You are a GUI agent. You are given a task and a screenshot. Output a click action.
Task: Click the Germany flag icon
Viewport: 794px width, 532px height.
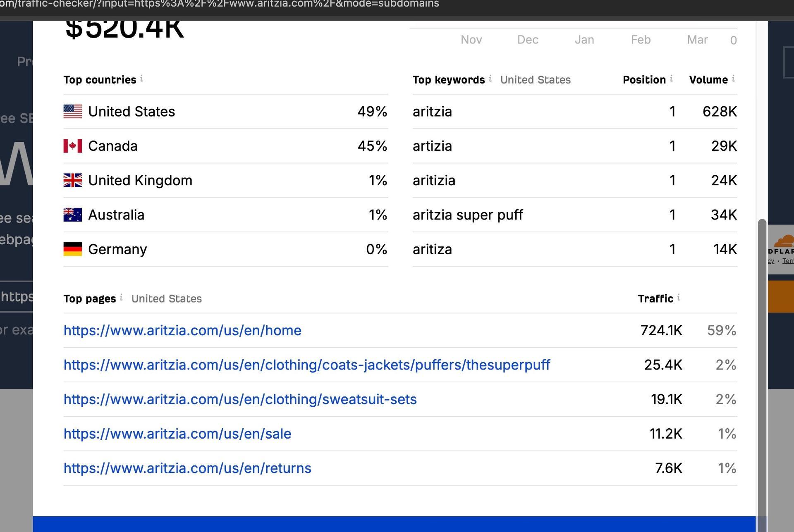(73, 249)
